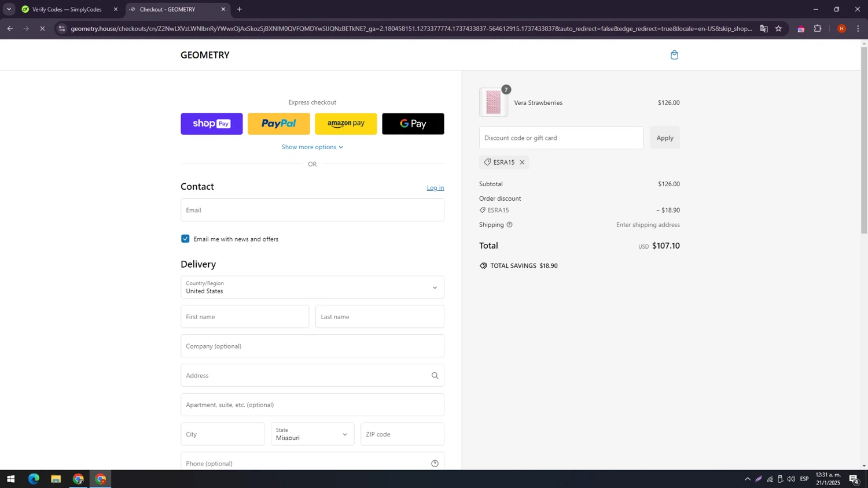Focus the Address field
868x488 pixels.
pos(312,376)
